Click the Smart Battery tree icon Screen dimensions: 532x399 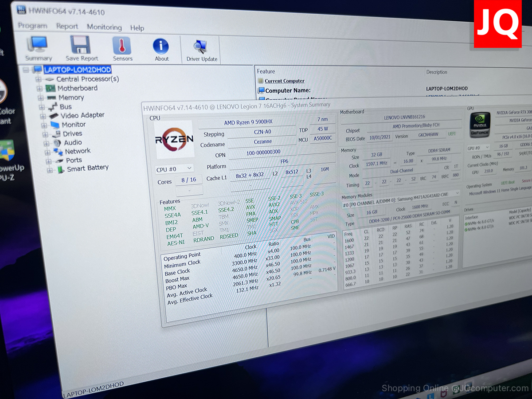(61, 169)
